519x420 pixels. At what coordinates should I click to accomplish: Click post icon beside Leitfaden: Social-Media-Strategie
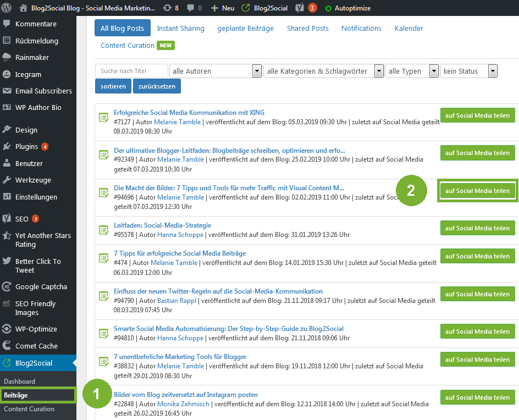pyautogui.click(x=104, y=230)
